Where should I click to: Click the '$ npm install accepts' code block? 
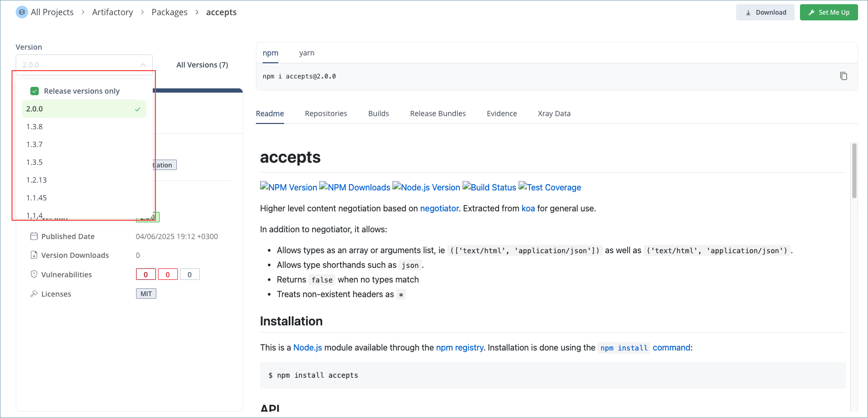pyautogui.click(x=553, y=375)
